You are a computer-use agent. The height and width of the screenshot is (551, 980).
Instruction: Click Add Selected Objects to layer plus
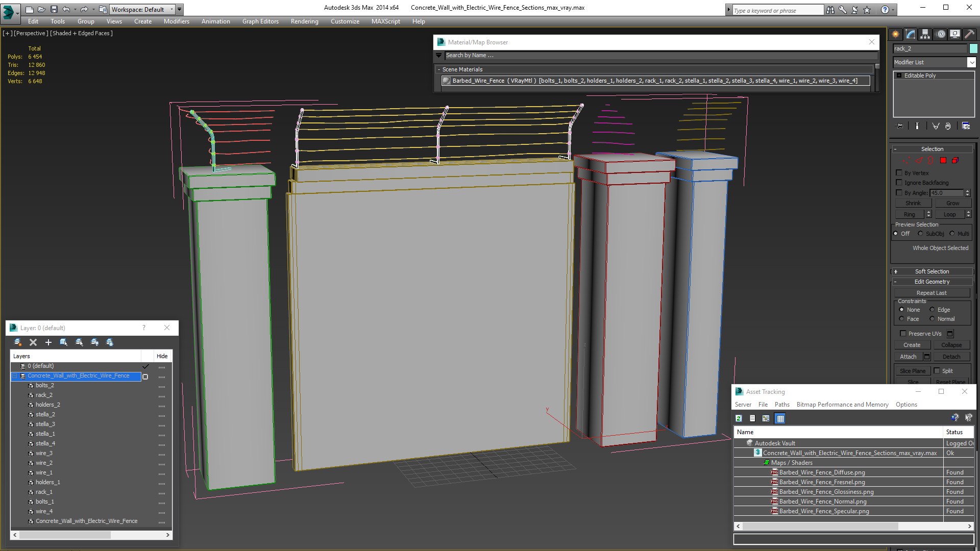[x=48, y=342]
